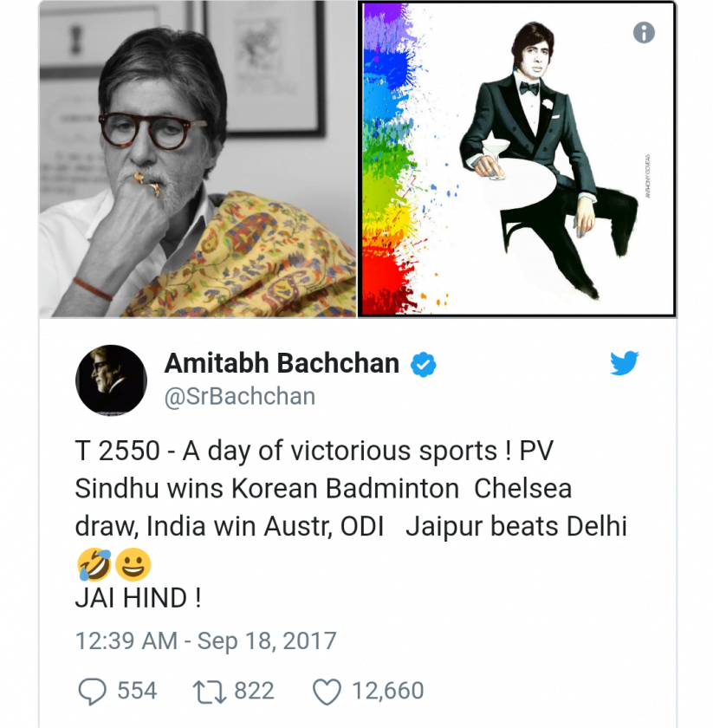Click the reply speech bubble icon

click(92, 691)
